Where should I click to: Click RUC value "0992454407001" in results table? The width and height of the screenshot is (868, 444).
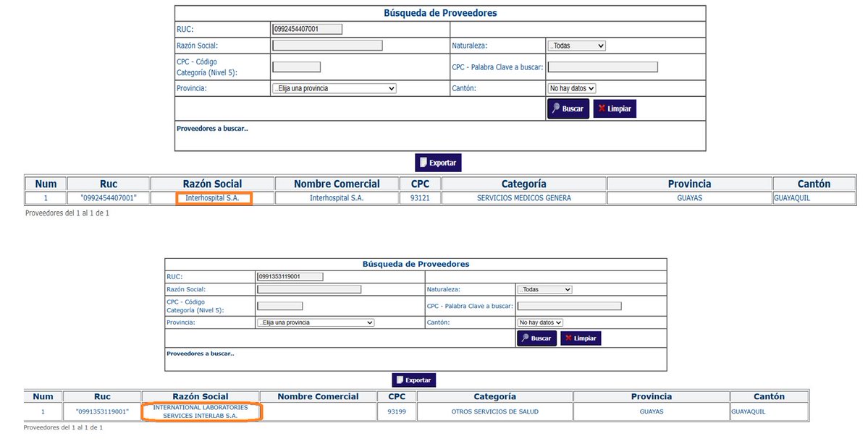click(x=109, y=198)
